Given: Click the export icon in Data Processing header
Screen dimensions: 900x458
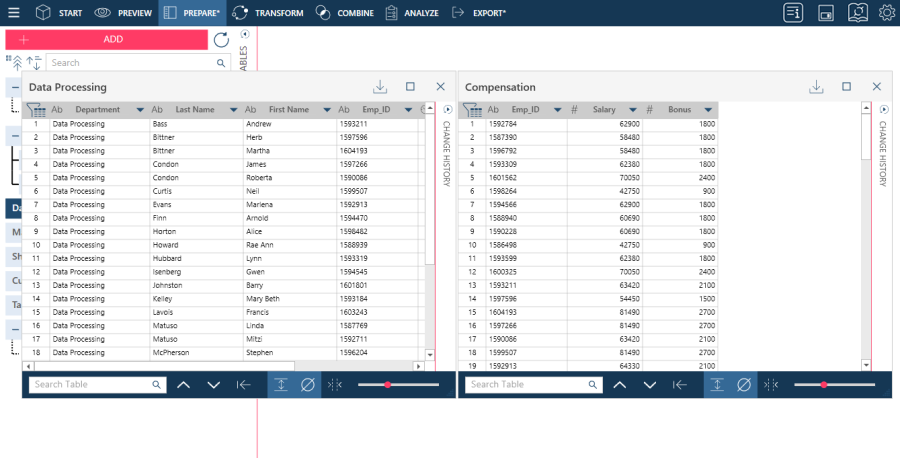Looking at the screenshot, I should coord(380,87).
